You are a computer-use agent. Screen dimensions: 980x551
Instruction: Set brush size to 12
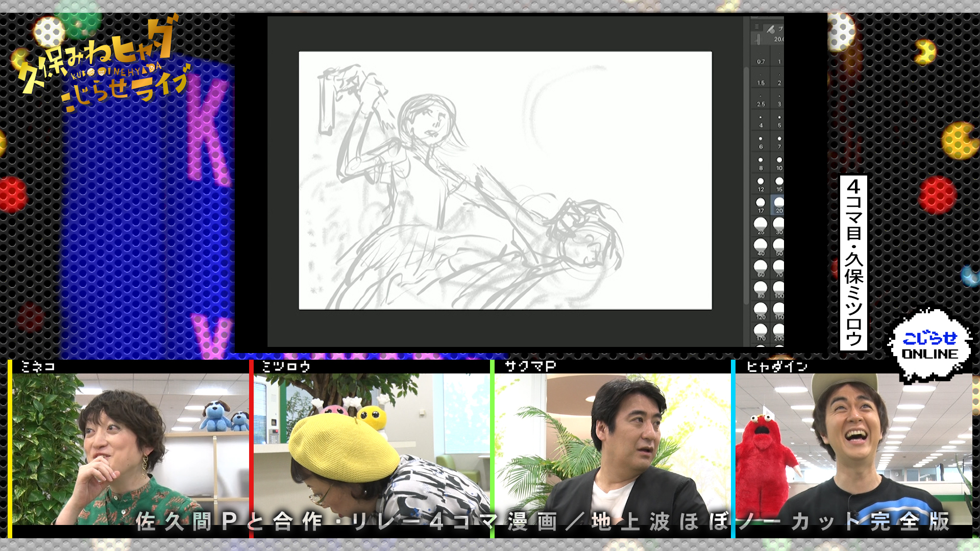click(761, 184)
